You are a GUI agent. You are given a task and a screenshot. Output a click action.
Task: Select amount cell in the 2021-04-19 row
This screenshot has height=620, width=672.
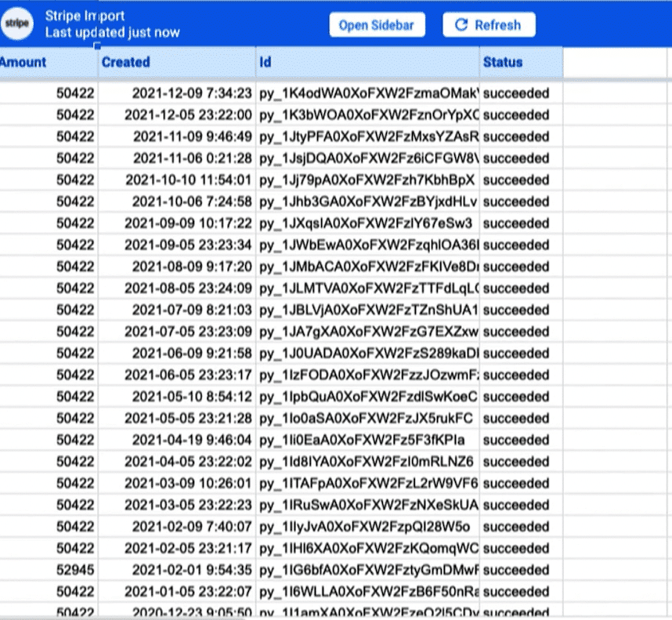click(x=48, y=440)
